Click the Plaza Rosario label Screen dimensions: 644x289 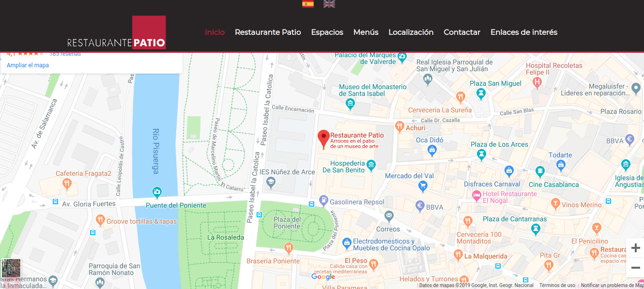[x=621, y=111]
